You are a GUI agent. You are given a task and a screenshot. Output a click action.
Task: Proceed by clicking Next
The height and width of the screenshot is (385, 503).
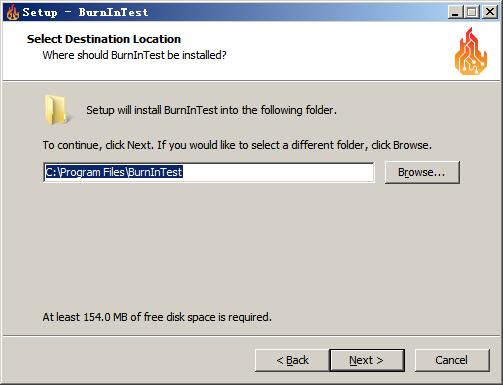click(x=367, y=360)
